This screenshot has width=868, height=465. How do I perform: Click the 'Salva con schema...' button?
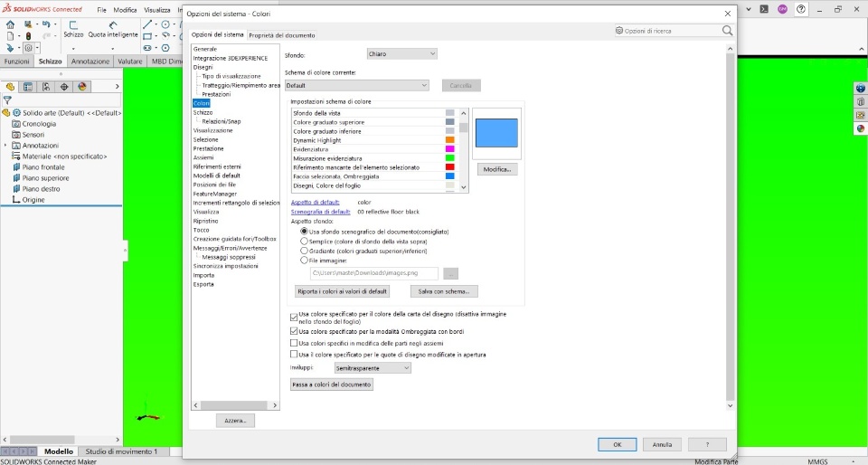444,291
